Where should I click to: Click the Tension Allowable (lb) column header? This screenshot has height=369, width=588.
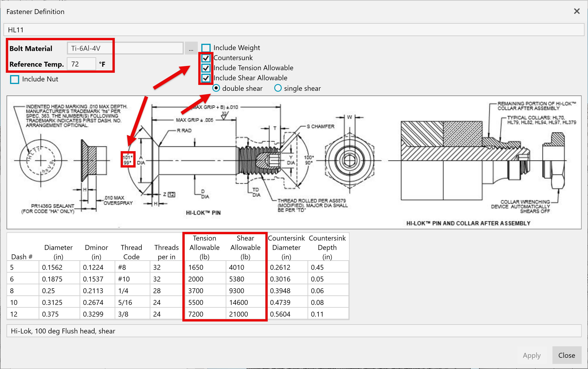pos(205,247)
